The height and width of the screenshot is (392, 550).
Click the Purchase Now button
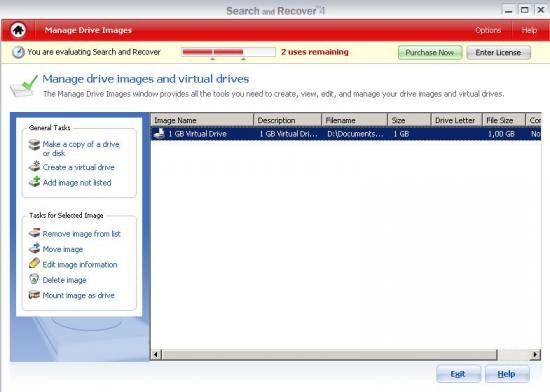coord(430,53)
